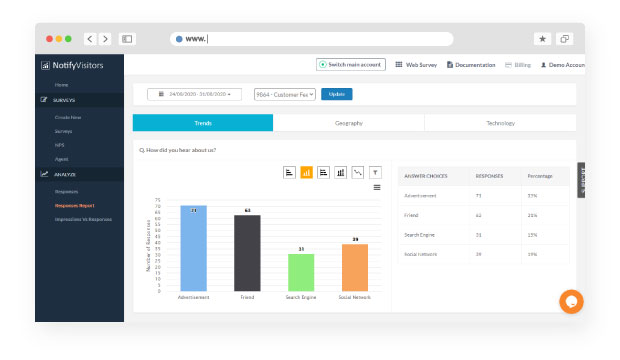The height and width of the screenshot is (360, 620).
Task: Switch to line chart icon
Action: (x=358, y=172)
